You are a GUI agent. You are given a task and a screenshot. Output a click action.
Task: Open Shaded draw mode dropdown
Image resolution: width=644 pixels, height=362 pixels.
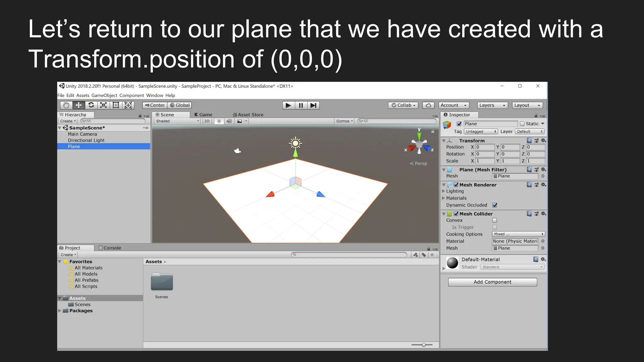[177, 121]
